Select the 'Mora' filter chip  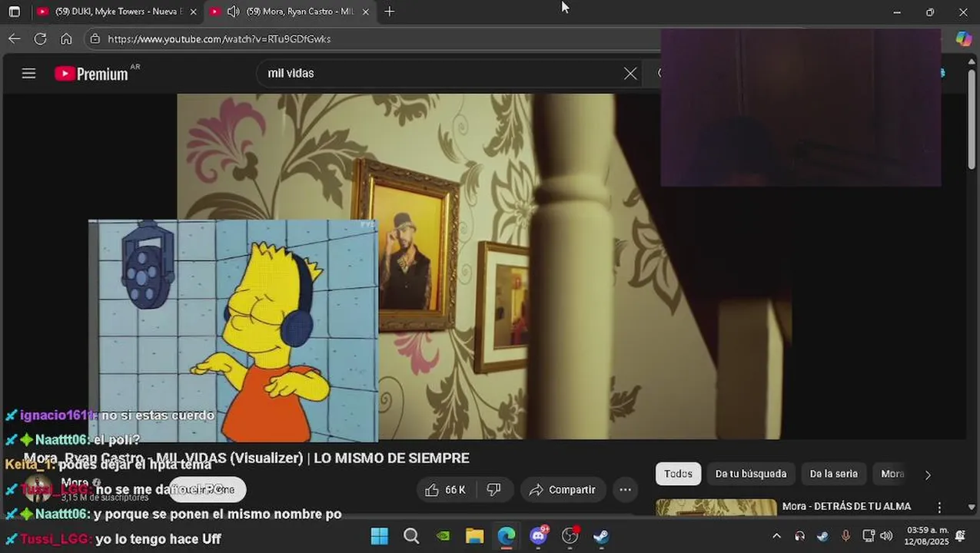pos(892,474)
